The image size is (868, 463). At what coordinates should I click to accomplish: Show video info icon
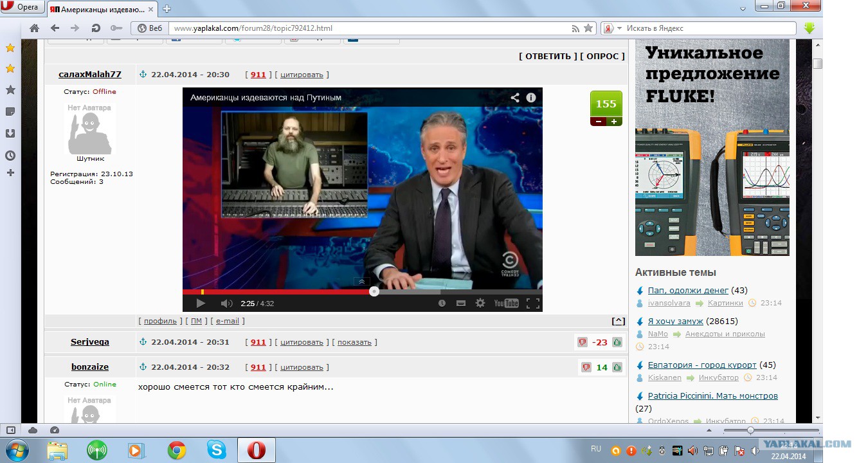(x=531, y=98)
